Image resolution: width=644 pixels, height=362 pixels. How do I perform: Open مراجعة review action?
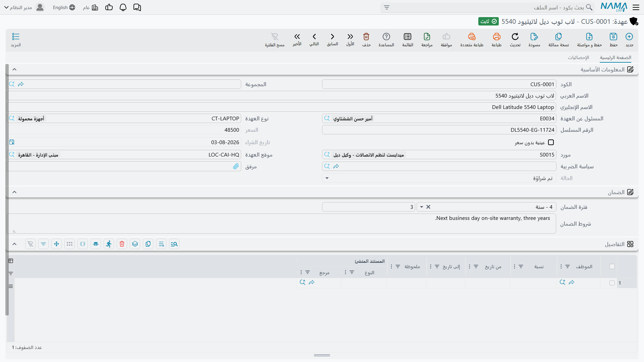tap(427, 40)
